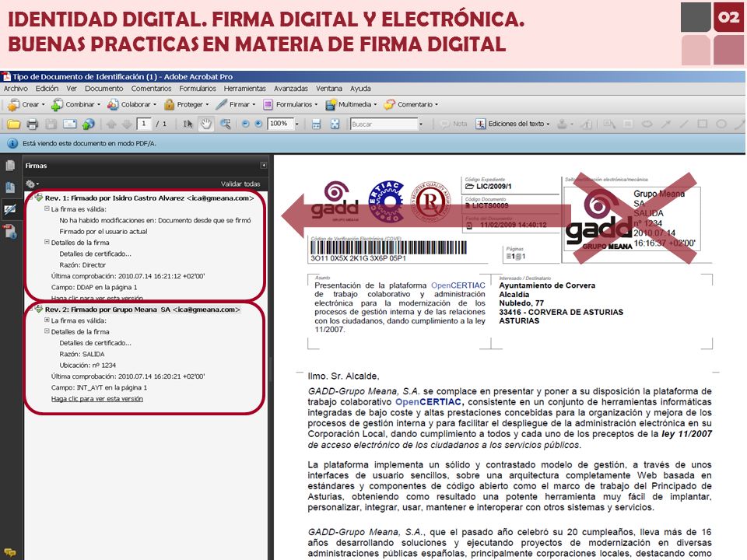
Task: Open the Comentarios menu
Action: (x=151, y=89)
